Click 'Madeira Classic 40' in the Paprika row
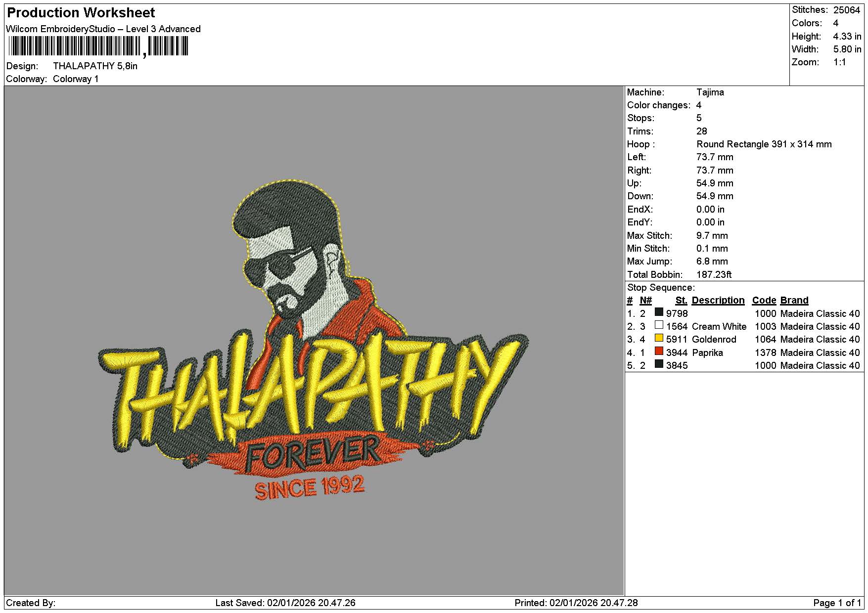The image size is (868, 613). click(820, 353)
